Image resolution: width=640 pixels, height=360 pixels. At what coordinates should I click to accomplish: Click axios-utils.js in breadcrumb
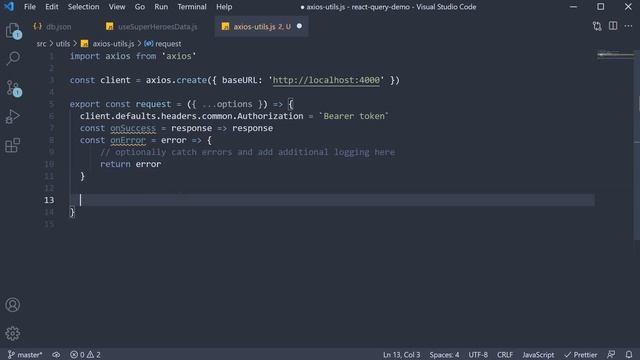113,44
